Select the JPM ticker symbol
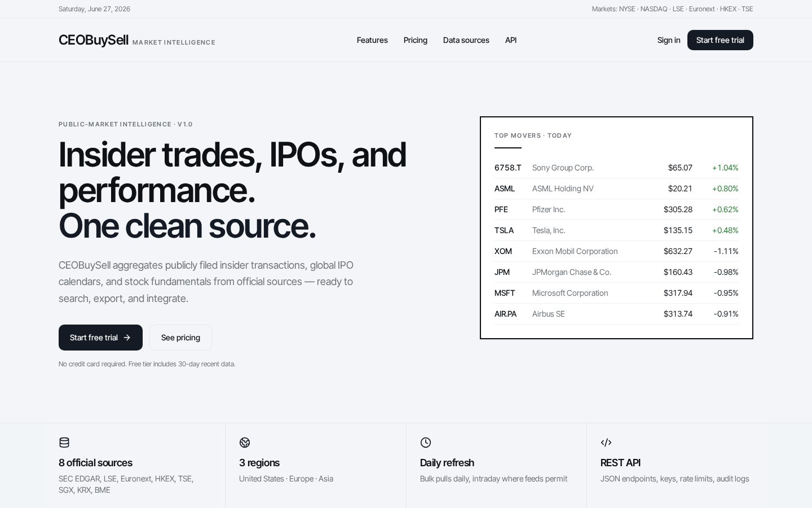Screen dimensions: 812x508 502,272
